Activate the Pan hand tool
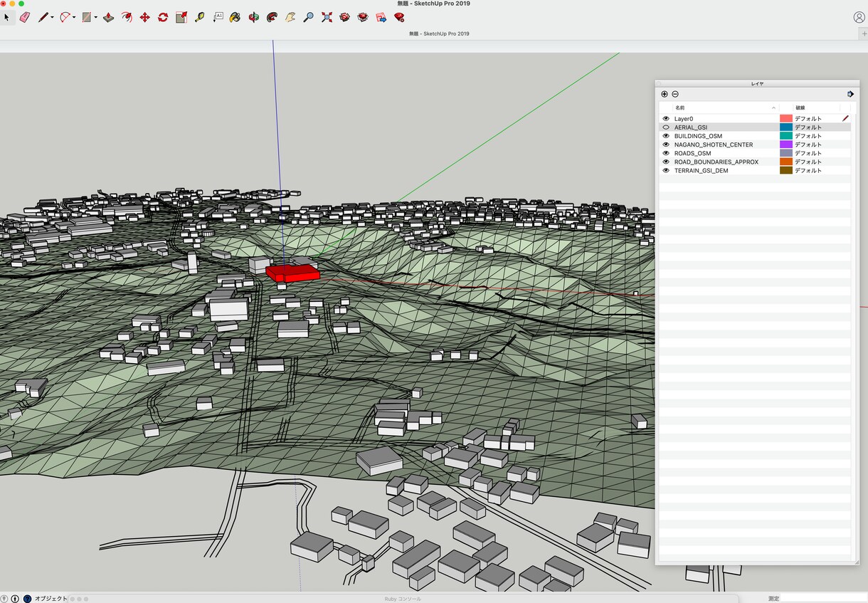 coord(290,17)
